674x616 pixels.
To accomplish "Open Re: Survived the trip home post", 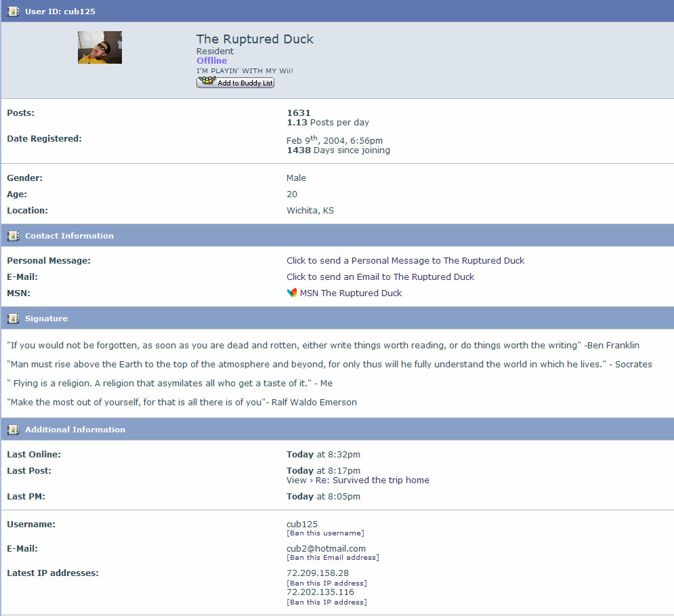I will (373, 480).
